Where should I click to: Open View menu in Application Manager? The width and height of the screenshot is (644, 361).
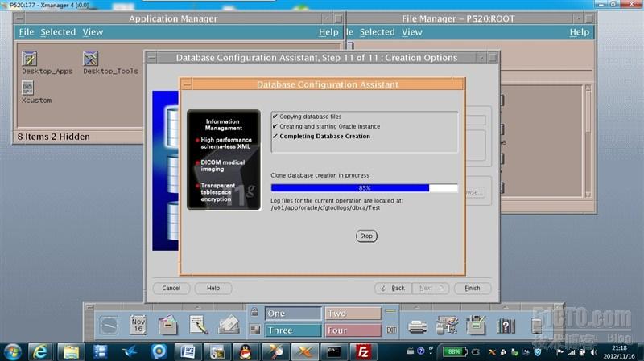click(x=93, y=32)
